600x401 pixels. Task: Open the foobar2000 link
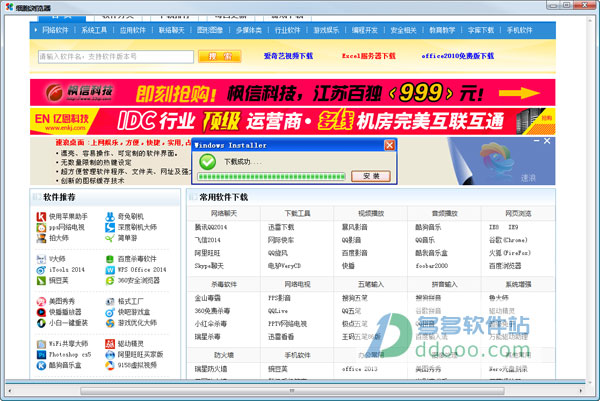[432, 266]
